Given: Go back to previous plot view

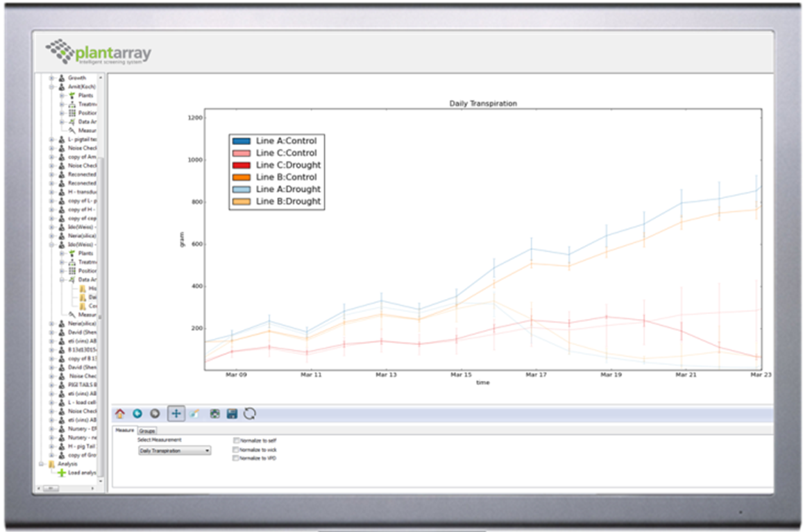Looking at the screenshot, I should tap(137, 413).
